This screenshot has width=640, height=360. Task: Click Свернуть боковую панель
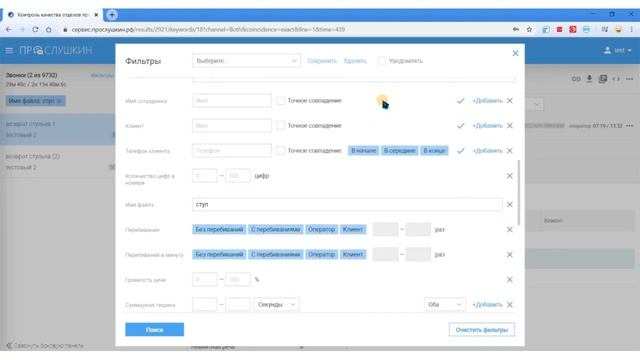tap(45, 346)
